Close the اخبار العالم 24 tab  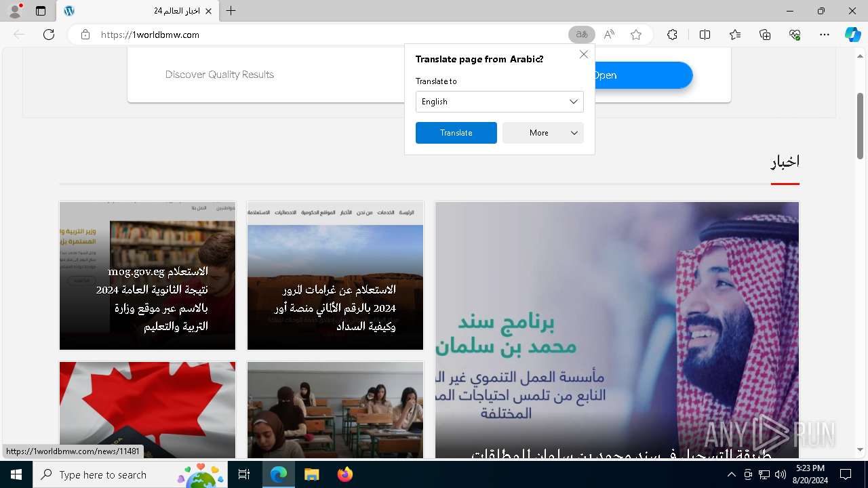point(209,11)
